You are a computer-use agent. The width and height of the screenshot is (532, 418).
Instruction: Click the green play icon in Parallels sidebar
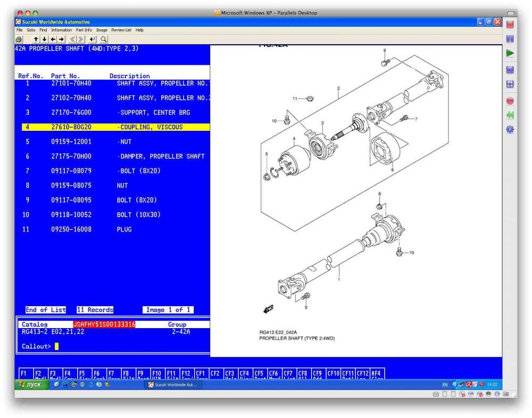coord(510,53)
